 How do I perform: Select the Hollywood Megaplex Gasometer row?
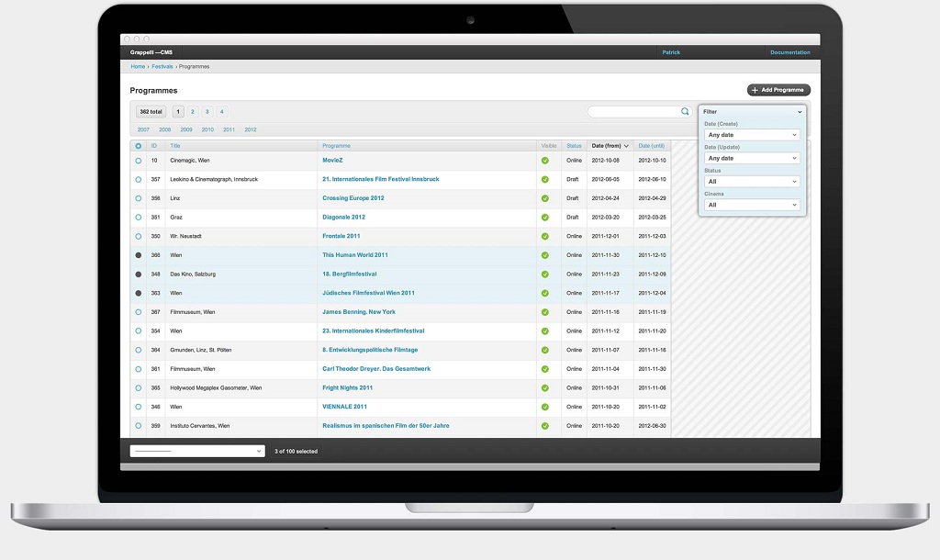point(139,388)
